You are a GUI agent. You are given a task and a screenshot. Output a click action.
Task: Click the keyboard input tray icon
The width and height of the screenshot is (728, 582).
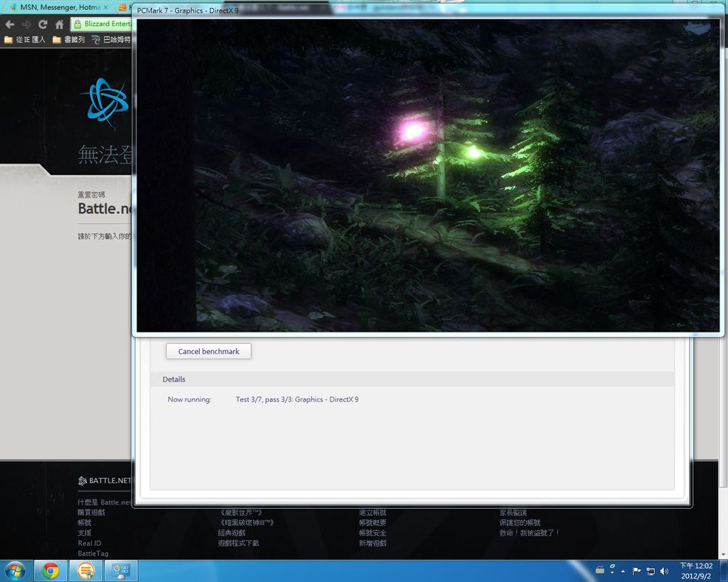(x=600, y=570)
